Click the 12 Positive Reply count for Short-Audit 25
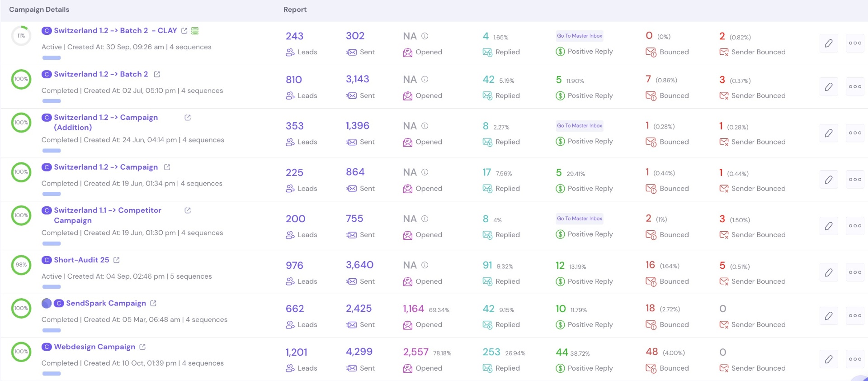Screen dimensions: 868x381 [x=560, y=266]
